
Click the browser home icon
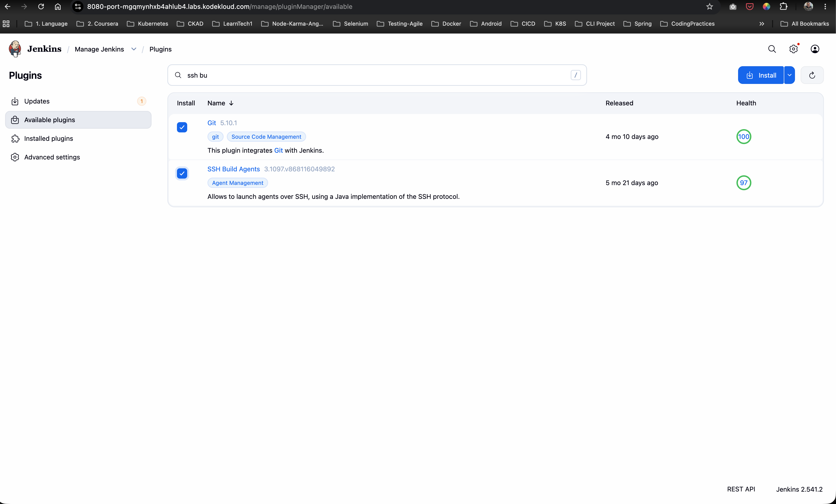58,7
